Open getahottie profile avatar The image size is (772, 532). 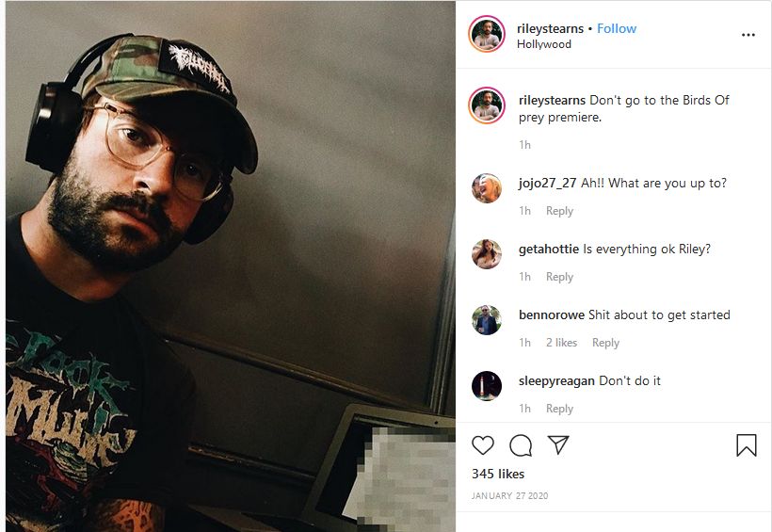click(x=487, y=254)
